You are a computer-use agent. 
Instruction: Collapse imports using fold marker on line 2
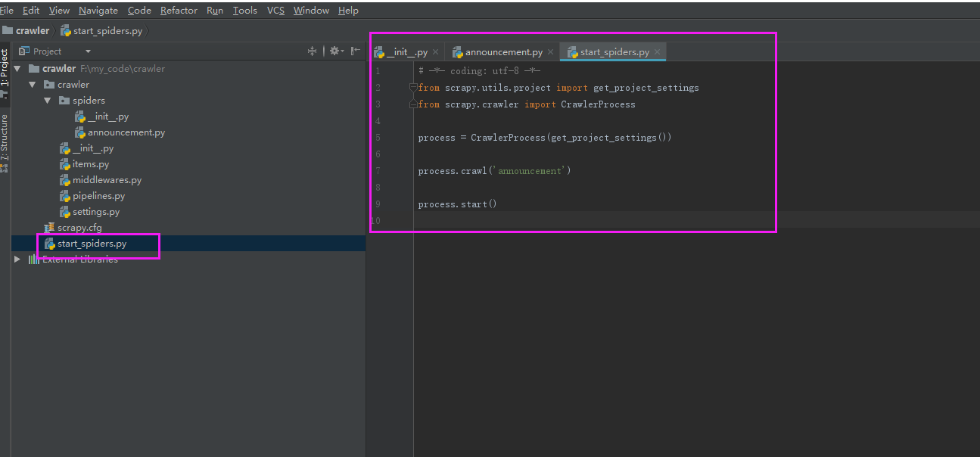tap(413, 88)
